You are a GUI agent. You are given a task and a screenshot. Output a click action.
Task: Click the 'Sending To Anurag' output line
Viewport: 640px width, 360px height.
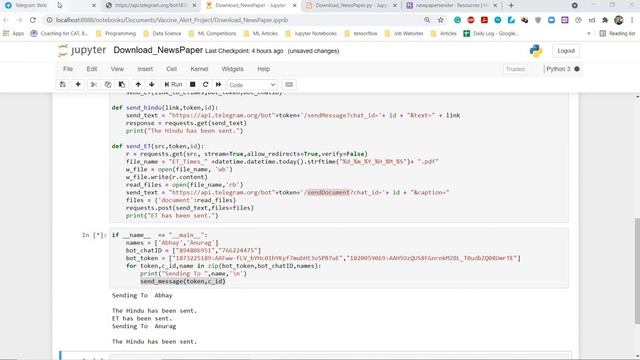[x=144, y=326]
